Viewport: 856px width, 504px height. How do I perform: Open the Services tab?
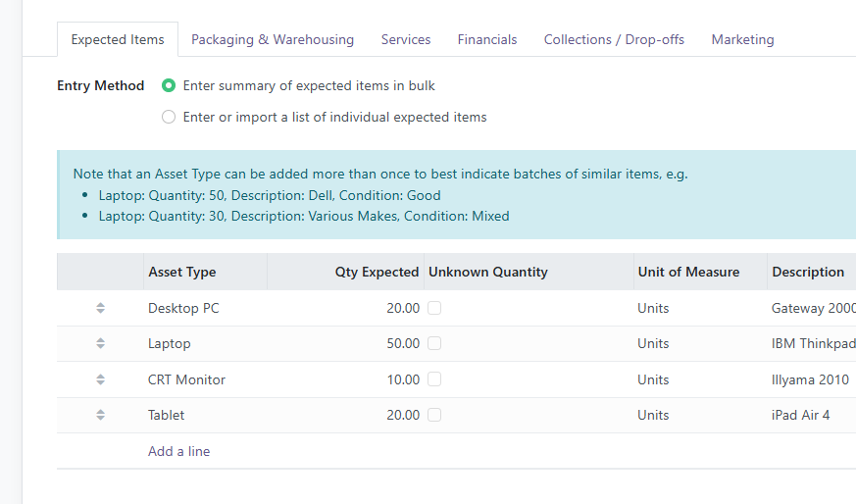406,40
